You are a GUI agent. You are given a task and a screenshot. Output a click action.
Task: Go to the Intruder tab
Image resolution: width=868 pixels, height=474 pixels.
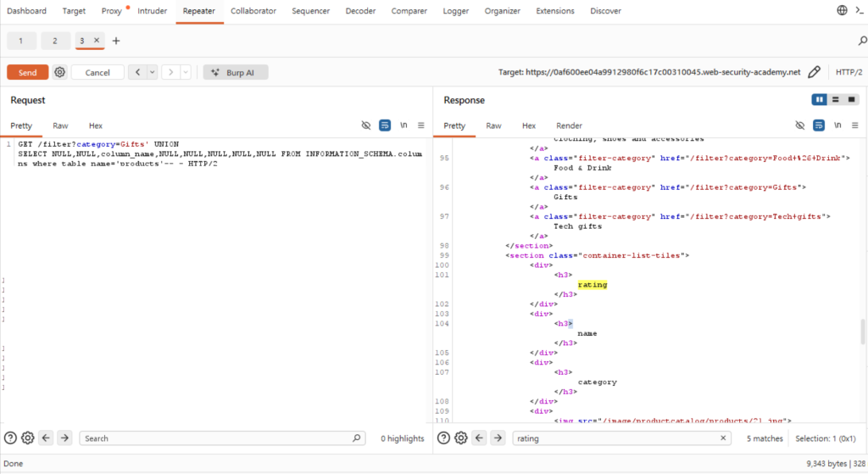(x=153, y=11)
